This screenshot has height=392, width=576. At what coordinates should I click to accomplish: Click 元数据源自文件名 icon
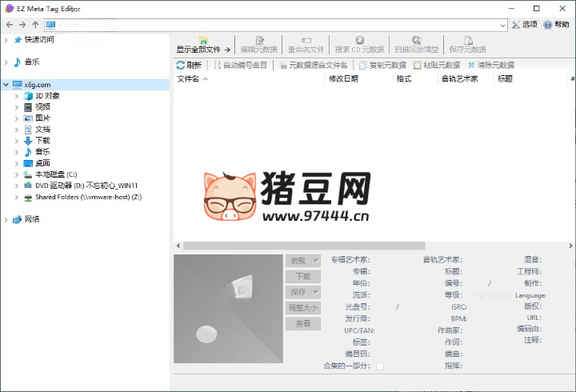tap(283, 66)
